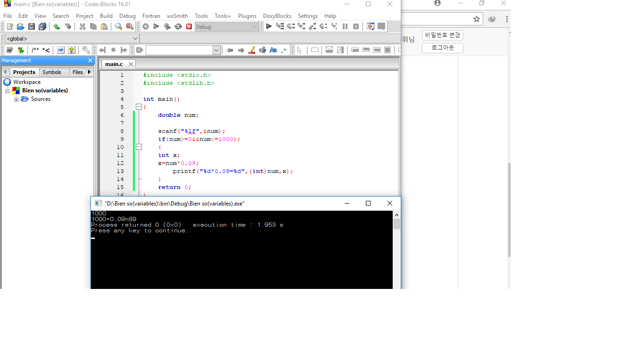Collapse code fold marker at line 5
The height and width of the screenshot is (362, 644).
pos(139,107)
